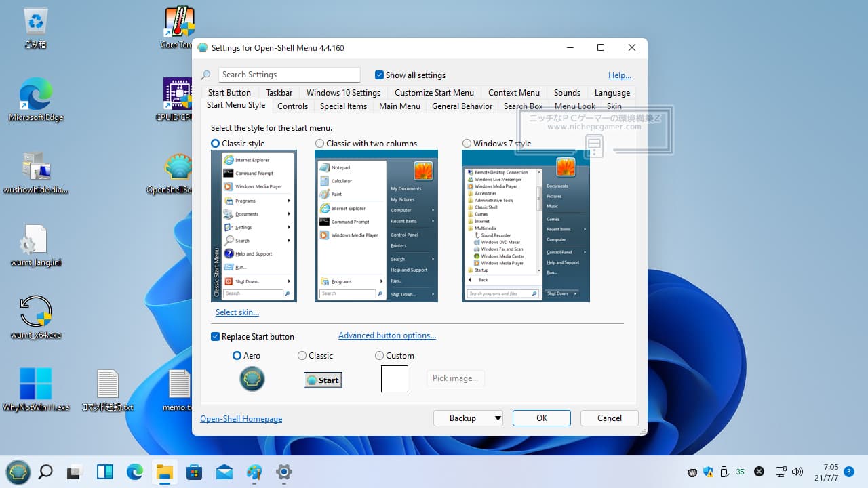
Task: Switch to Main Menu tab
Action: (399, 106)
